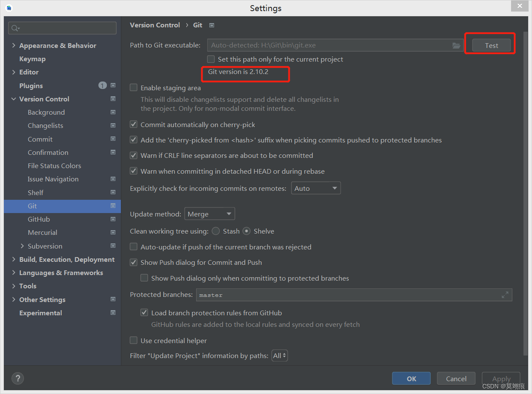Click the Test button for Git executable

(x=491, y=45)
